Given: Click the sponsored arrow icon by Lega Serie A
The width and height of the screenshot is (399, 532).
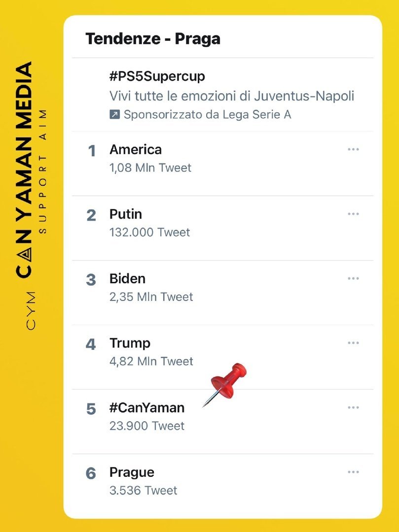Looking at the screenshot, I should click(114, 115).
